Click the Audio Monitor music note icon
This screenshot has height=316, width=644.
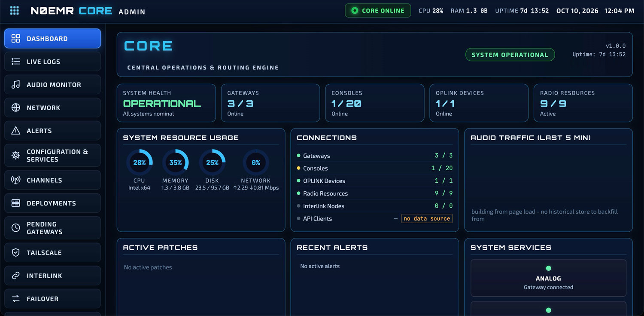pyautogui.click(x=16, y=85)
